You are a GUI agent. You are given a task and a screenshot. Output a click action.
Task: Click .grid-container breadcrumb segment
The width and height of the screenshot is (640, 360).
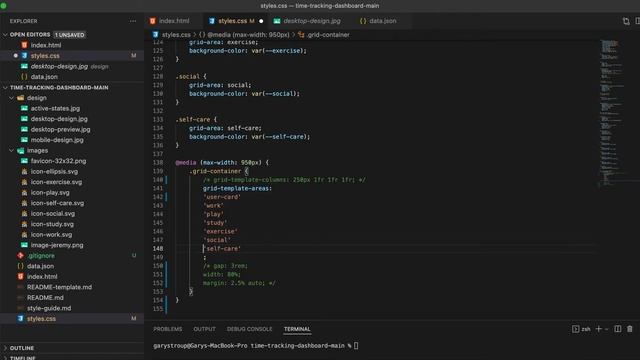click(x=328, y=35)
